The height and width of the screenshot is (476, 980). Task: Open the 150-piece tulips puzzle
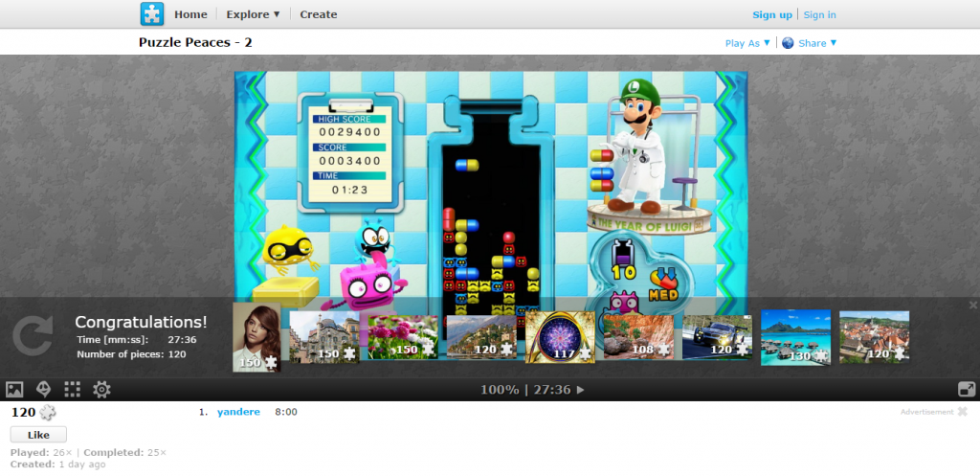[403, 337]
